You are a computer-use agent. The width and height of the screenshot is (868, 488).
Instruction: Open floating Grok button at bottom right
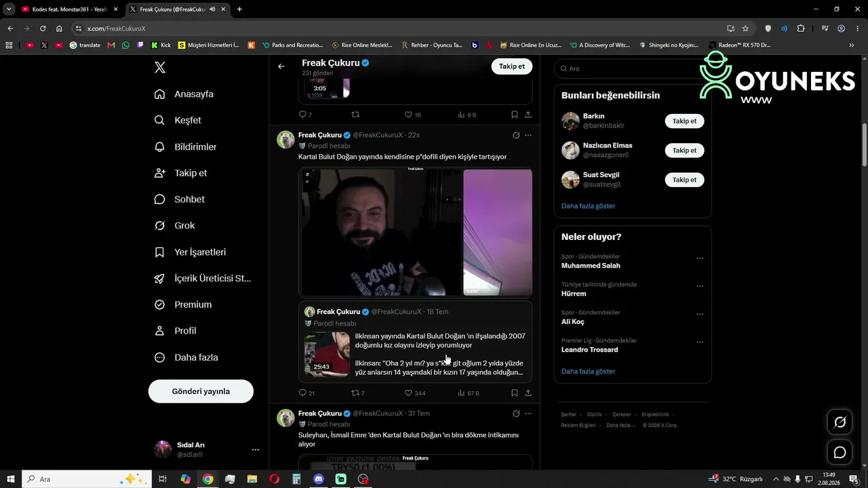click(x=840, y=422)
